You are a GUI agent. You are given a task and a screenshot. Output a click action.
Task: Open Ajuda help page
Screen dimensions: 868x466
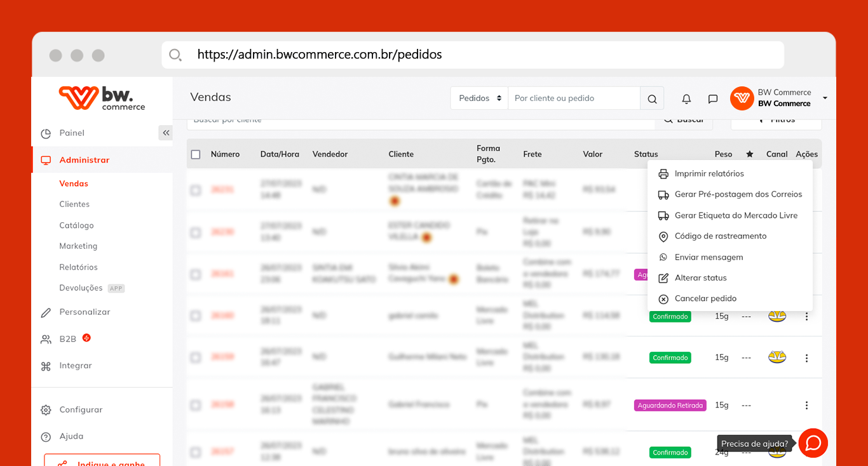coord(71,437)
